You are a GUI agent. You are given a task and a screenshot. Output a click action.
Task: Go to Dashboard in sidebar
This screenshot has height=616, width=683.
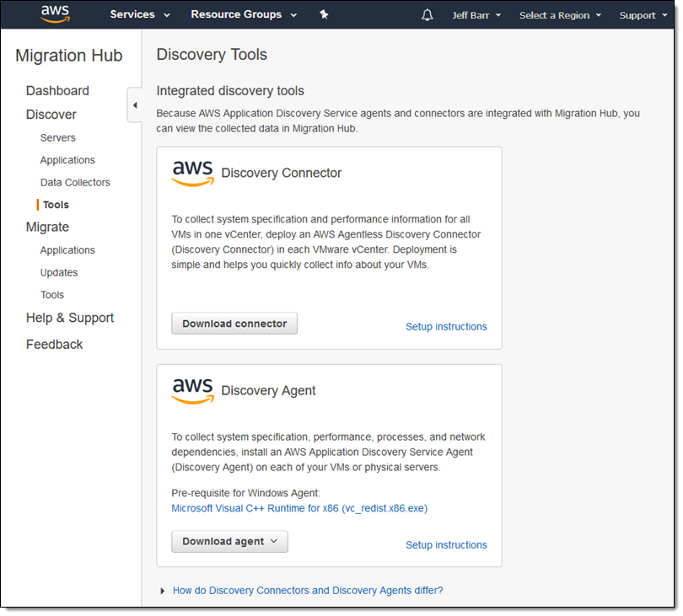click(57, 91)
